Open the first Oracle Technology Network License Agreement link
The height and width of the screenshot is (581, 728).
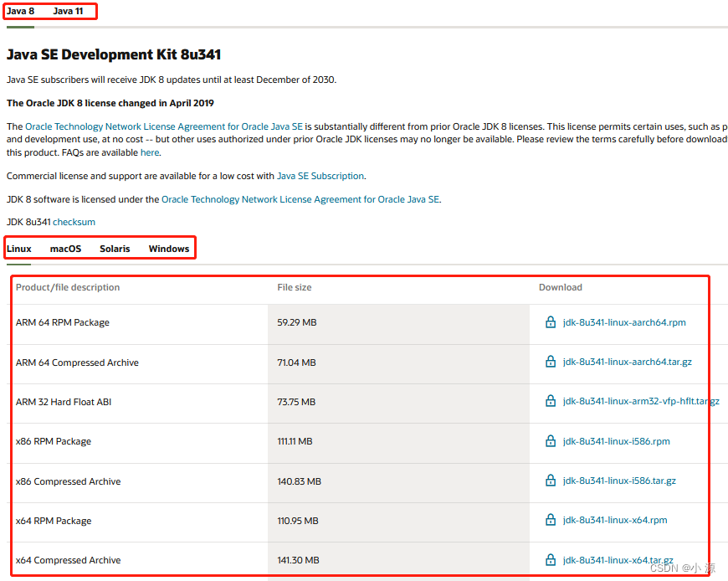click(x=164, y=126)
